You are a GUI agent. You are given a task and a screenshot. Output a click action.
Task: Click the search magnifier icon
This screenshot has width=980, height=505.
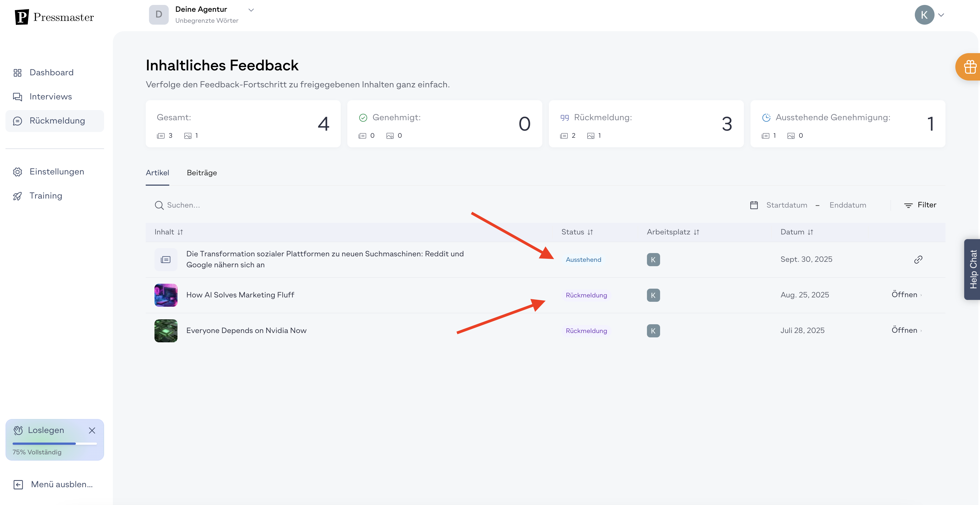coord(159,205)
